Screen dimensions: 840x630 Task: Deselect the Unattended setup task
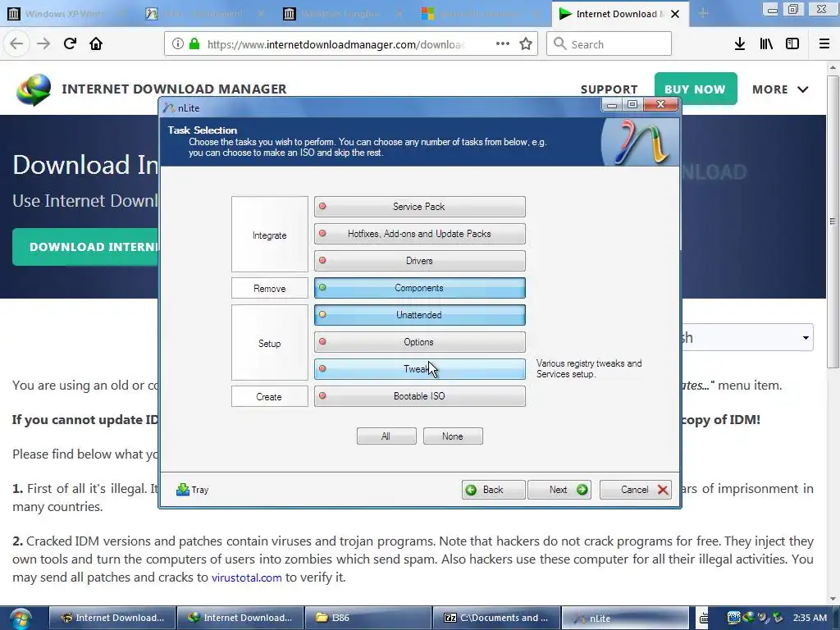[419, 315]
